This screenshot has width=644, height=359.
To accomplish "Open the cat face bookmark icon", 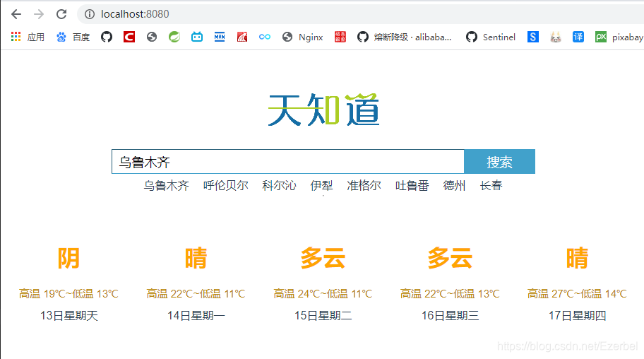I will tap(555, 37).
